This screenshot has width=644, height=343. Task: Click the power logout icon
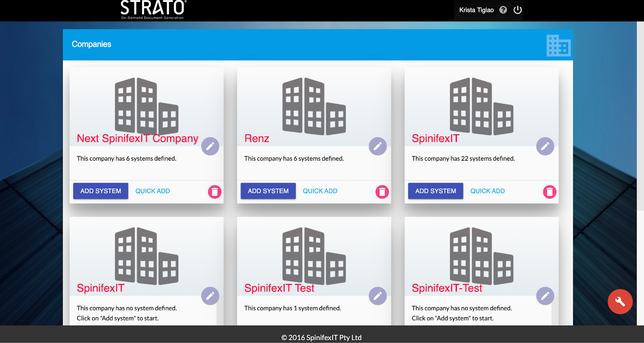click(518, 10)
